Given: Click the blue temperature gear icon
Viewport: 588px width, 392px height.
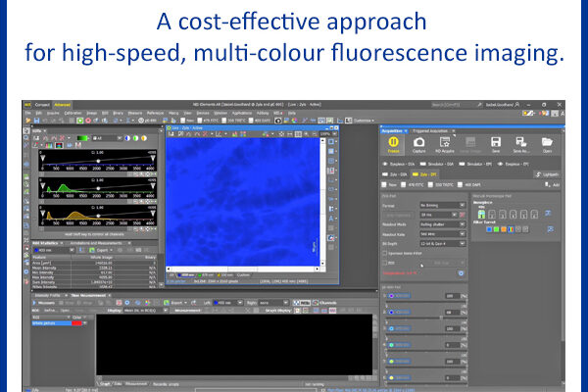Looking at the screenshot, I should 461,273.
